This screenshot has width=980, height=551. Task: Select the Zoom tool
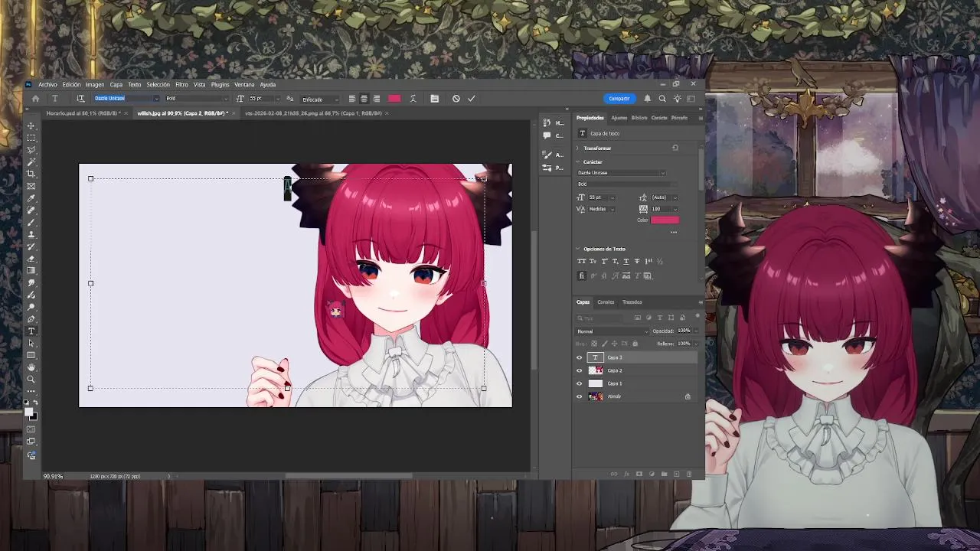31,380
